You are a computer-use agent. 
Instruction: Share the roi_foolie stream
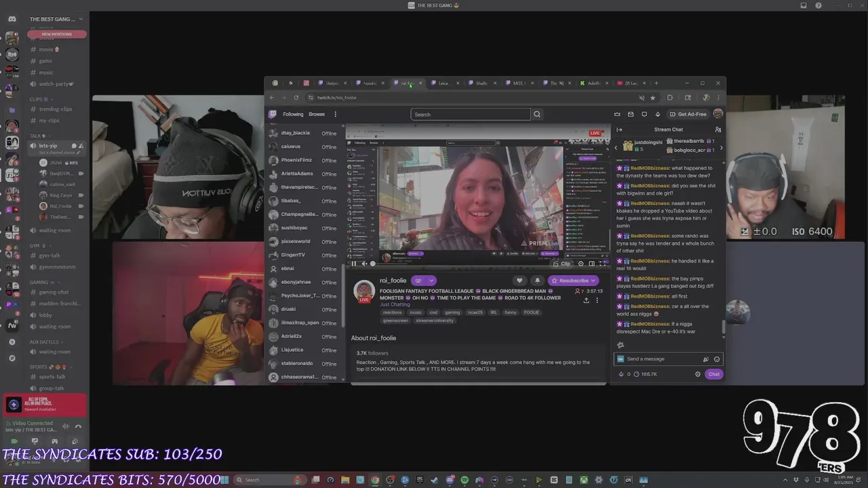click(586, 300)
